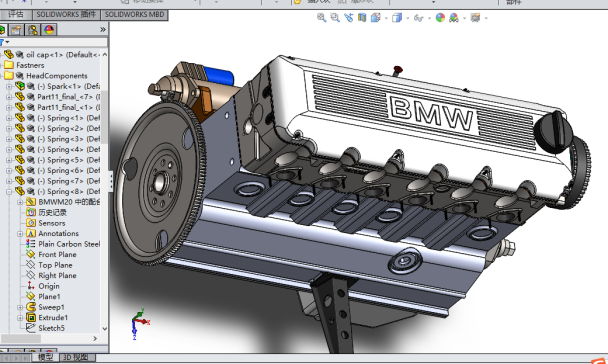Switch to the 评估 tab
This screenshot has height=364, width=608.
click(x=16, y=15)
